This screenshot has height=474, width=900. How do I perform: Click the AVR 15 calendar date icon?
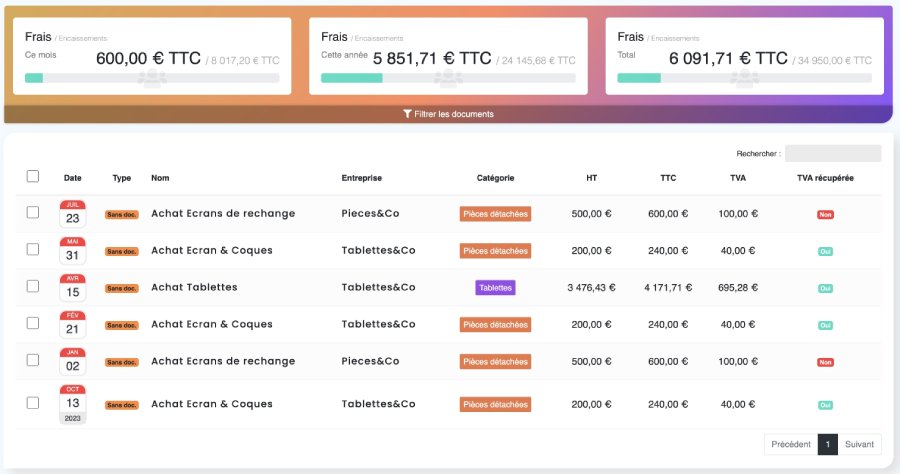tap(73, 287)
